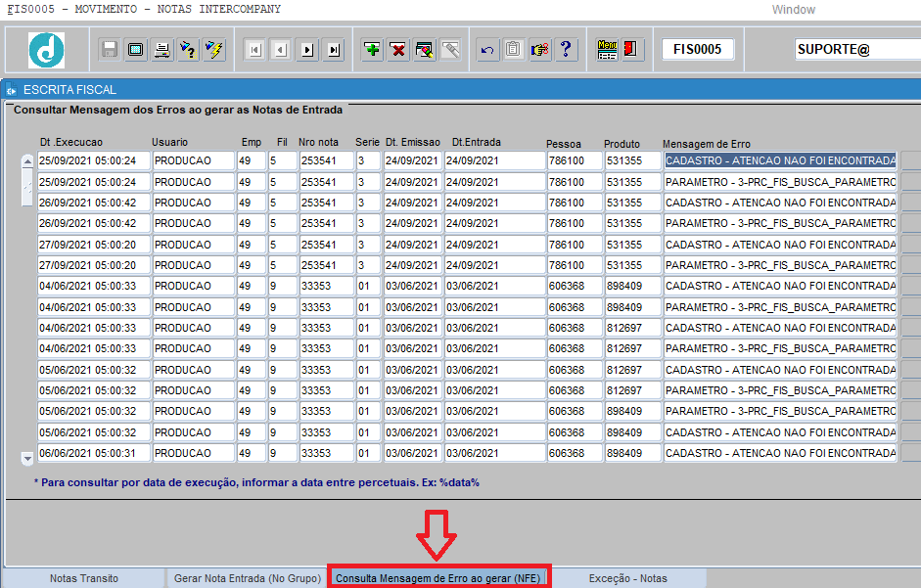Select the execution date 06/06/2021 05:00:31
The image size is (921, 588).
tap(94, 454)
